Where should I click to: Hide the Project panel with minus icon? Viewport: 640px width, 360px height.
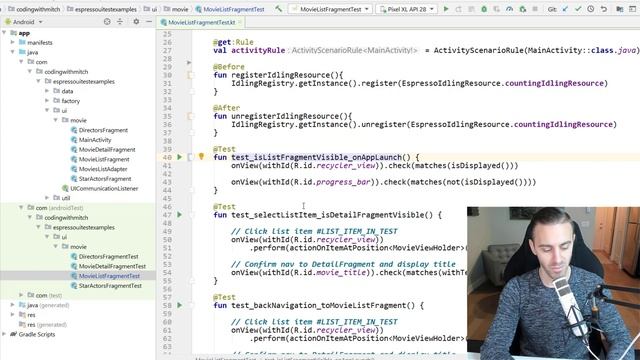[x=149, y=22]
